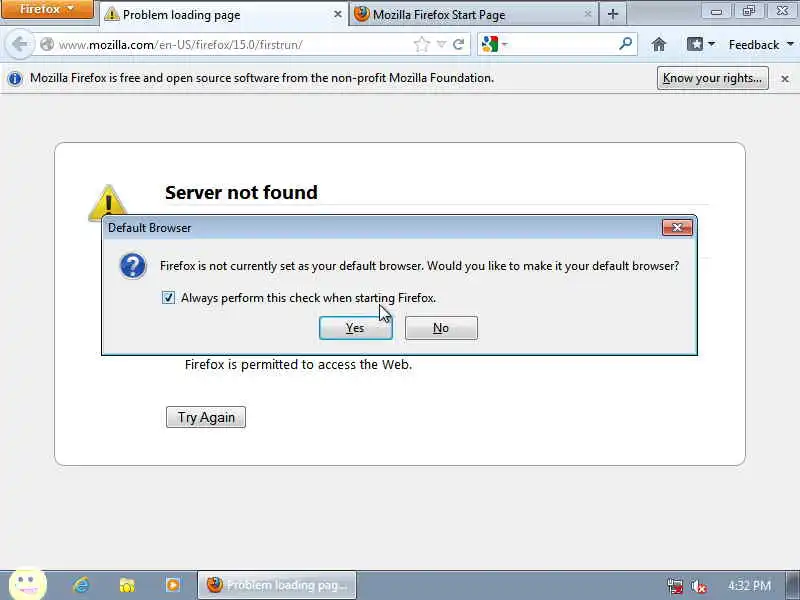Open the Google search engine selector
This screenshot has width=800, height=600.
click(494, 44)
